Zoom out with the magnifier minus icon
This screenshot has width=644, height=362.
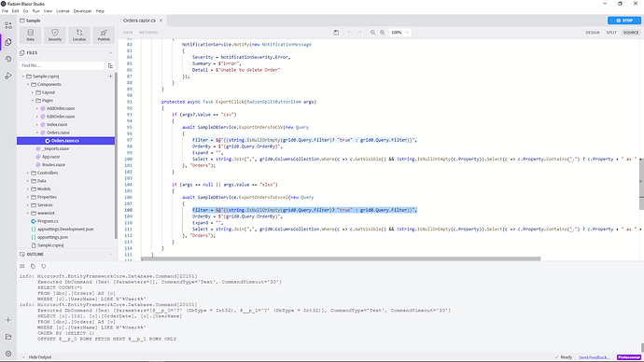pyautogui.click(x=373, y=33)
